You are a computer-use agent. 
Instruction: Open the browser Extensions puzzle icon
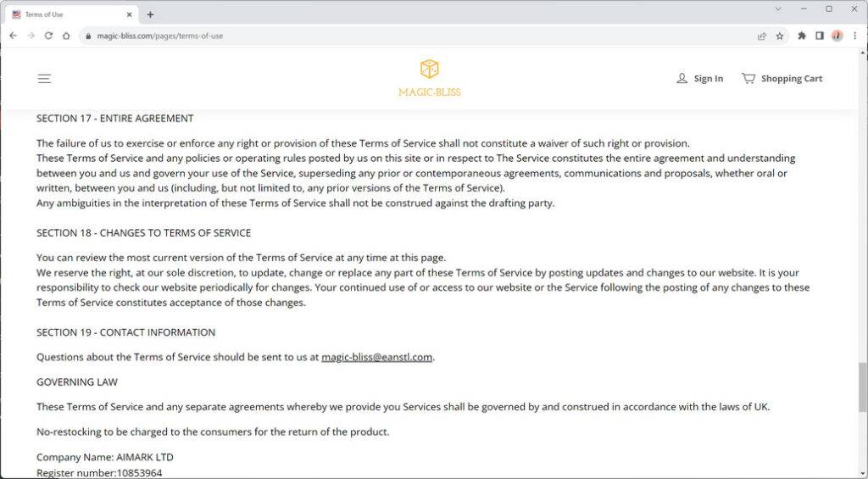click(x=802, y=36)
